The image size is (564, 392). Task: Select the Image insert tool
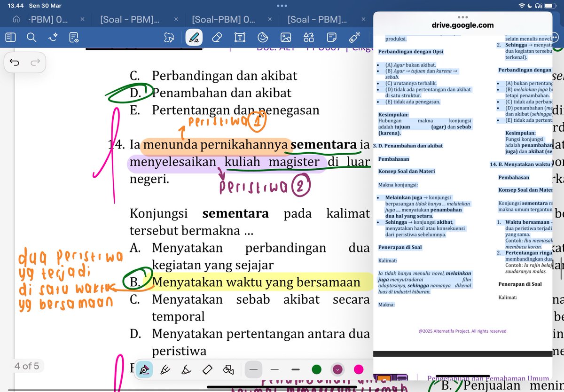(285, 38)
